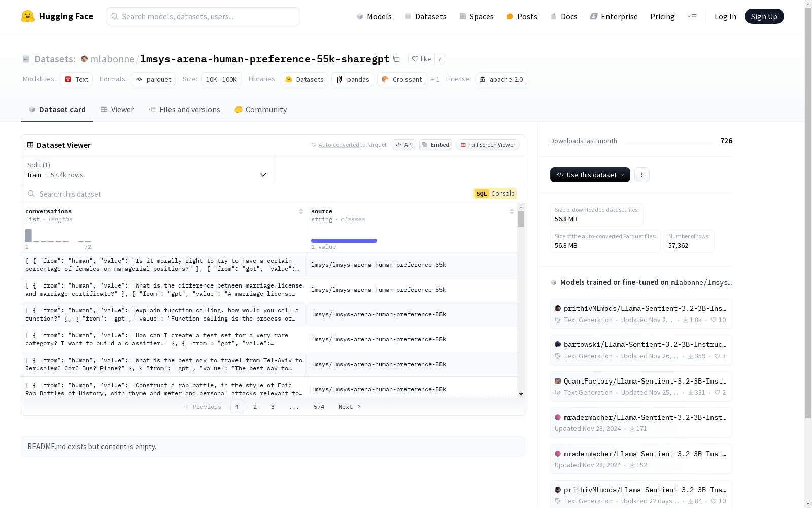
Task: Open Full Screen Viewer
Action: [488, 145]
